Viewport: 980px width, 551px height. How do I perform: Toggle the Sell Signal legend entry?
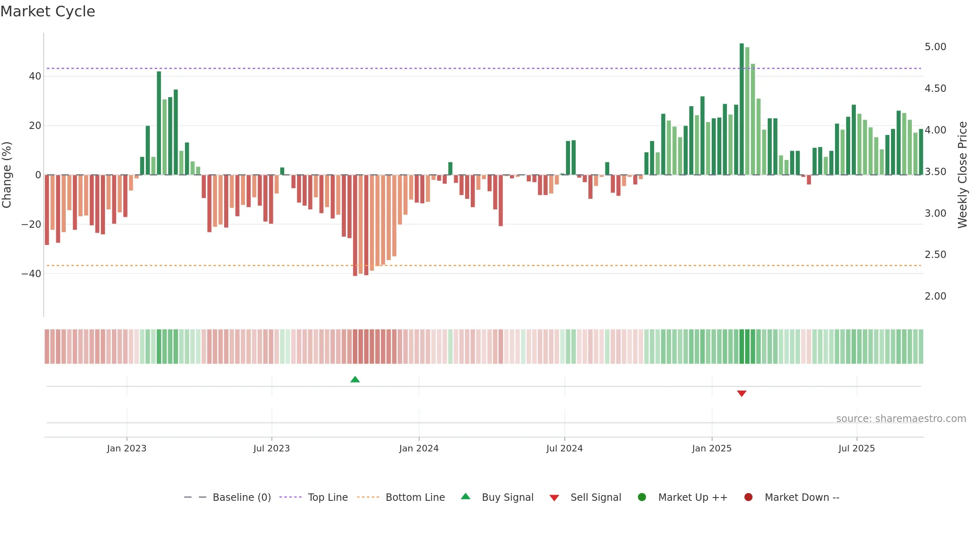pyautogui.click(x=585, y=498)
